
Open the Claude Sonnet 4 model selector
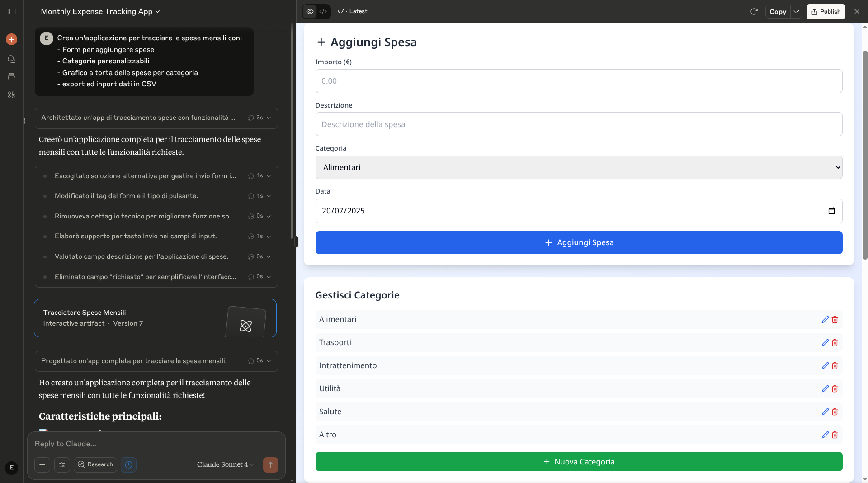coord(225,465)
